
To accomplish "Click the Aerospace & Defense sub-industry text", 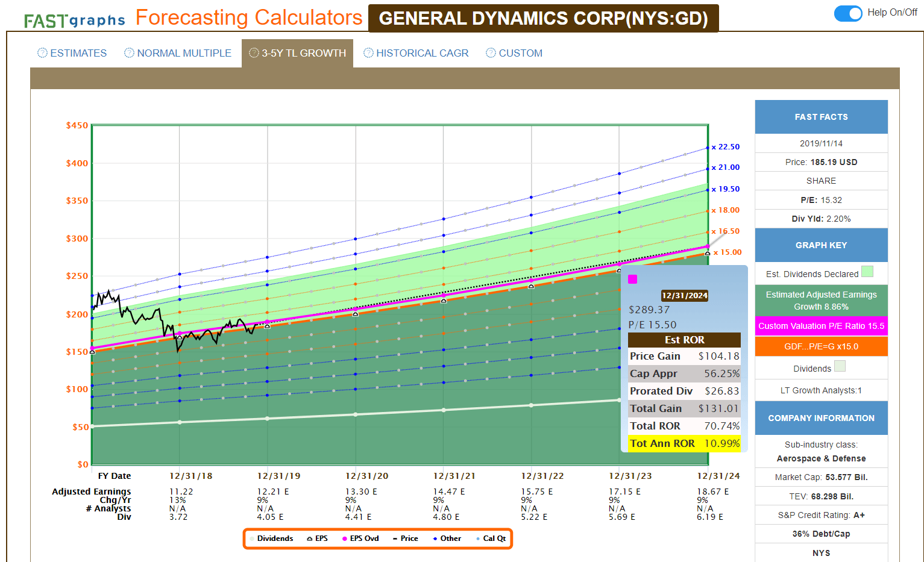I will click(821, 458).
